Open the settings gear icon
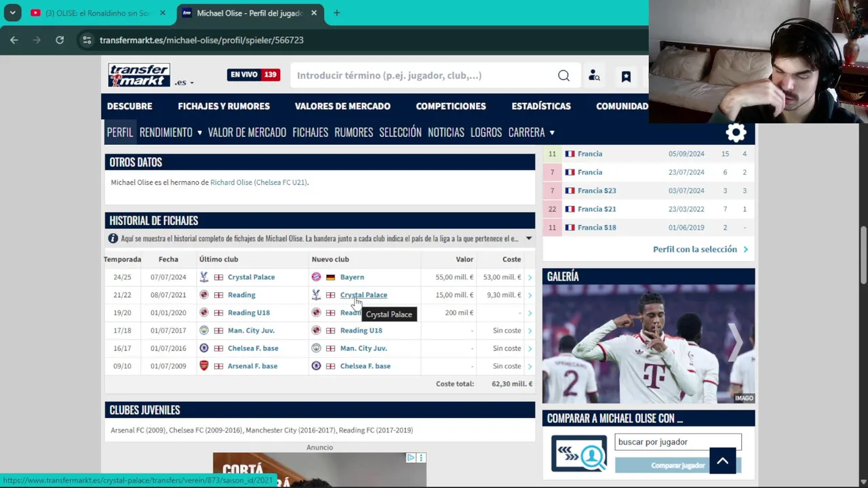Screen dimensions: 868x488 pos(736,132)
